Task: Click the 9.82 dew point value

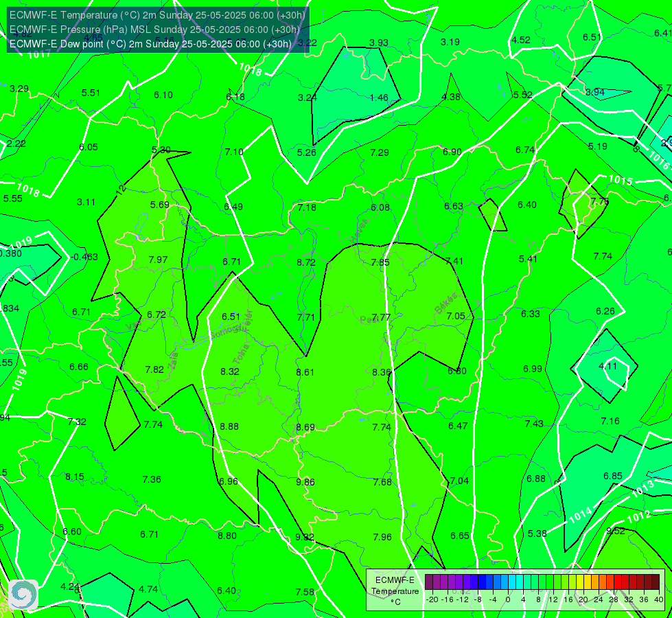Action: (305, 537)
